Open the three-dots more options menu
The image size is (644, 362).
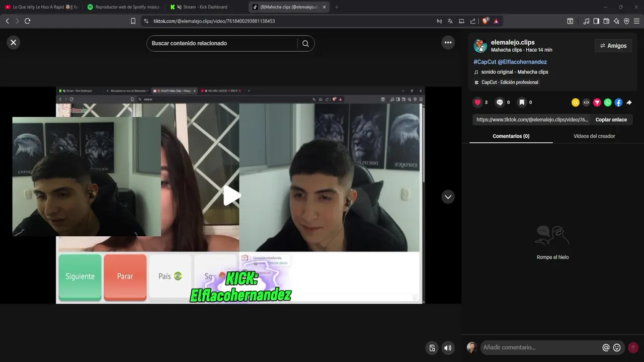pos(448,43)
